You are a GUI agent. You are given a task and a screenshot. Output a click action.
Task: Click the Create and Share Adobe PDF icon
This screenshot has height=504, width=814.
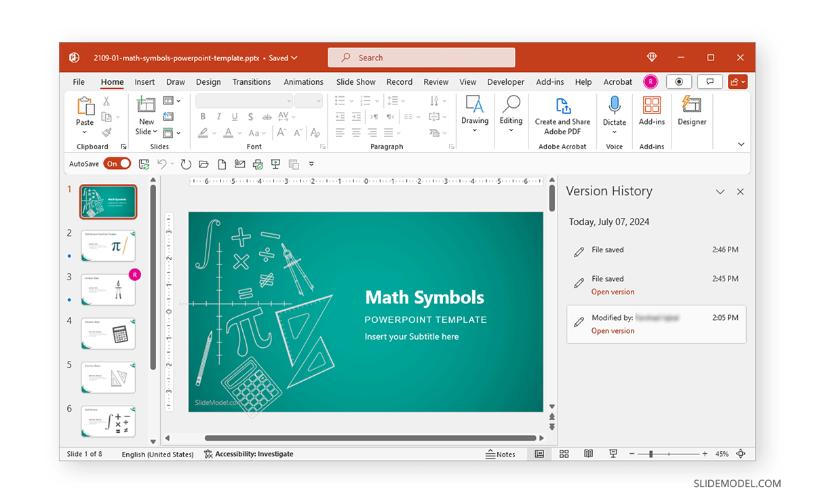562,106
